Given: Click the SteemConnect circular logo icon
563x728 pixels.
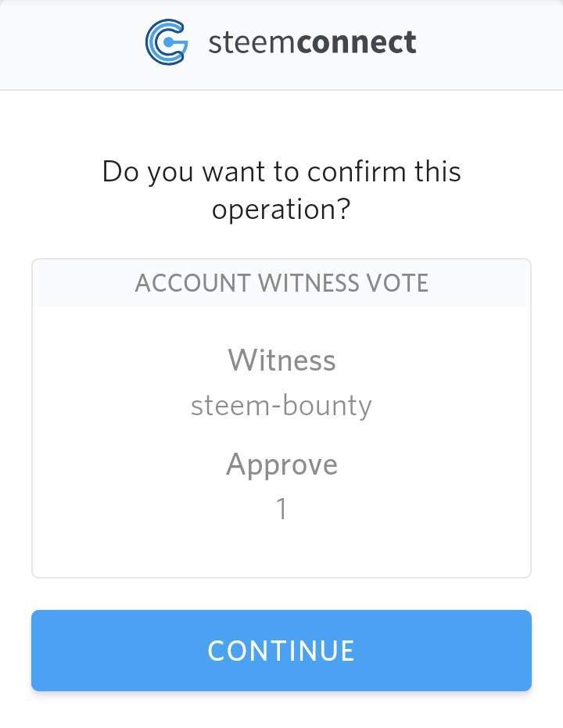Looking at the screenshot, I should click(167, 41).
